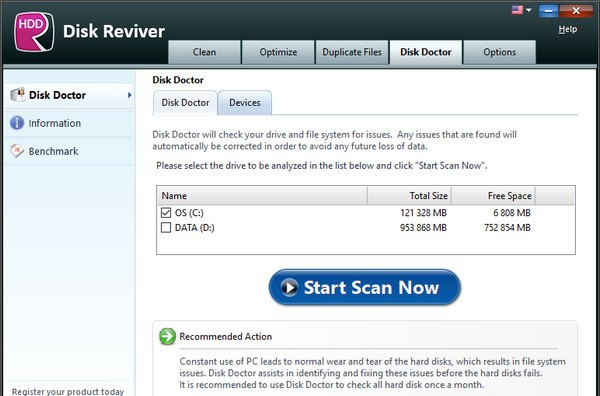This screenshot has height=396, width=600.
Task: Sort by the Total Size column header
Action: tap(409, 196)
